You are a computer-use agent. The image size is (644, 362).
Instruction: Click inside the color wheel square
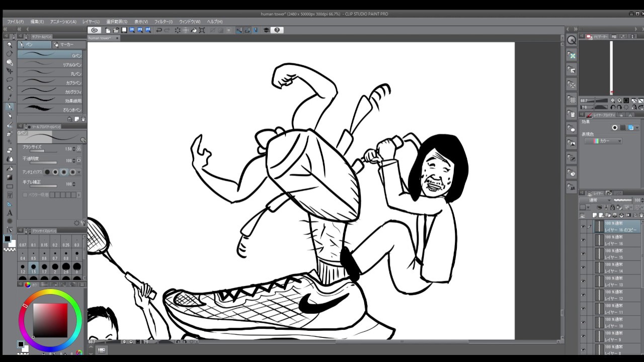pyautogui.click(x=50, y=320)
